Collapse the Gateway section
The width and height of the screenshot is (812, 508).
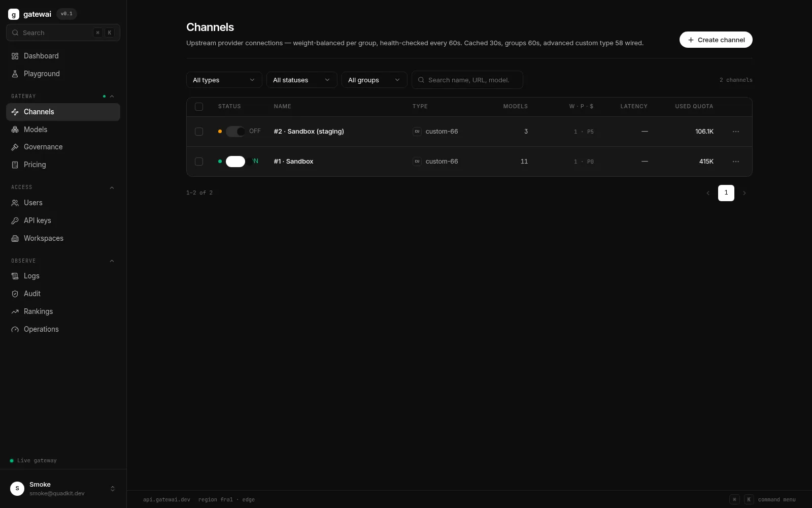pyautogui.click(x=112, y=96)
